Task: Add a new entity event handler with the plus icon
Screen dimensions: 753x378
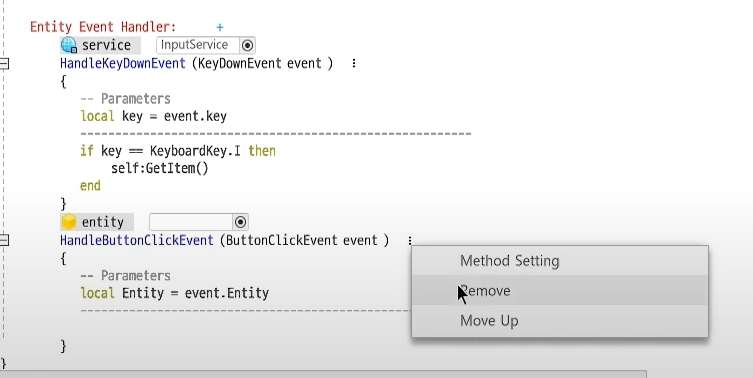Action: [219, 27]
